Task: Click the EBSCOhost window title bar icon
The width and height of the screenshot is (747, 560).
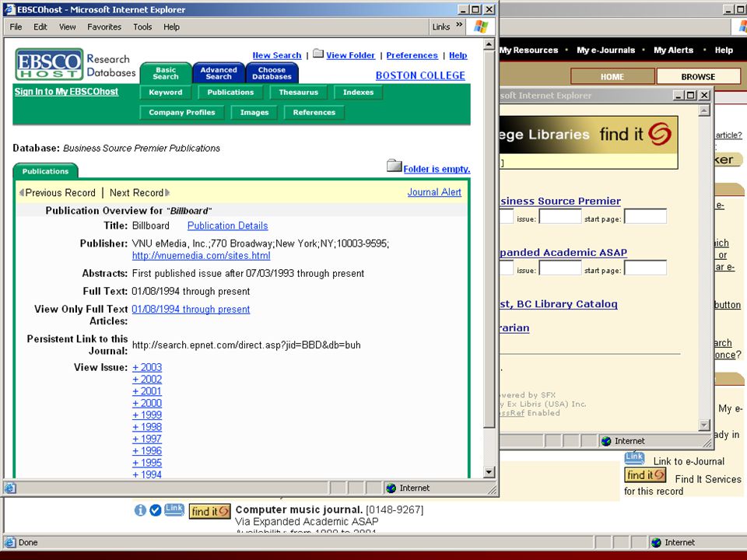Action: click(x=9, y=9)
